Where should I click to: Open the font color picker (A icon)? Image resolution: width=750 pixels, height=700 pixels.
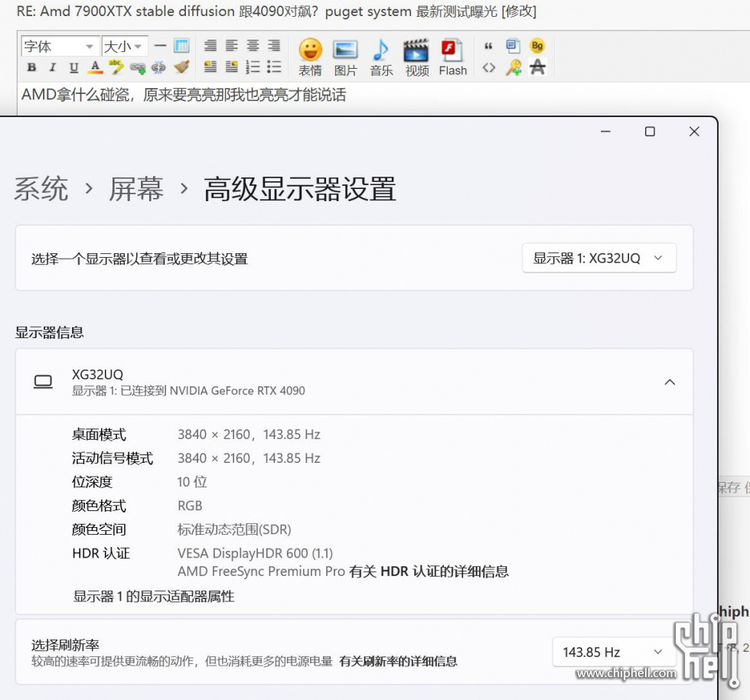95,67
